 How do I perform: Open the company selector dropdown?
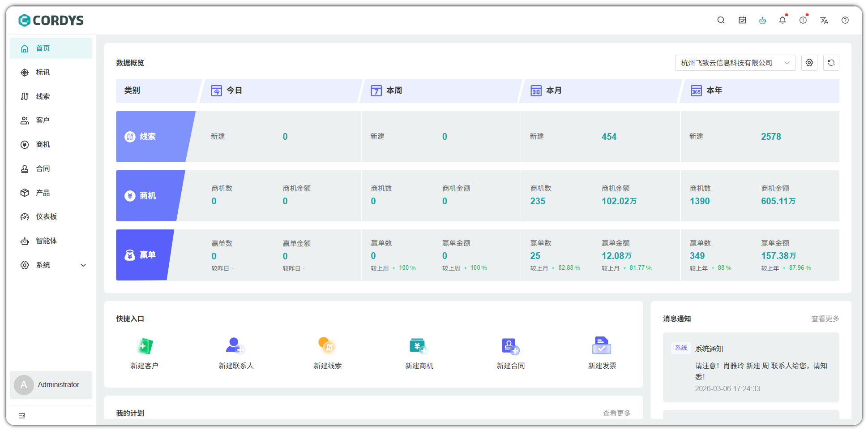[735, 63]
